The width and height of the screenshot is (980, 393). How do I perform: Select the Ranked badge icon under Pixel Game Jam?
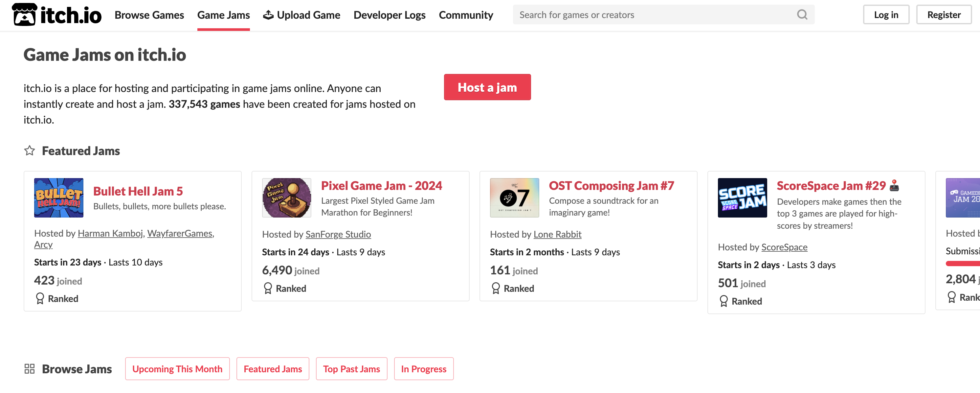267,288
